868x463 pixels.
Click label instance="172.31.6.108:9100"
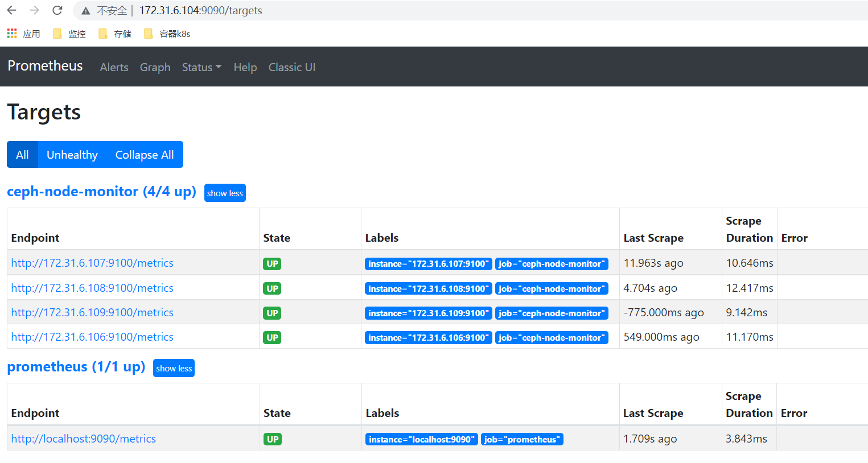tap(429, 288)
